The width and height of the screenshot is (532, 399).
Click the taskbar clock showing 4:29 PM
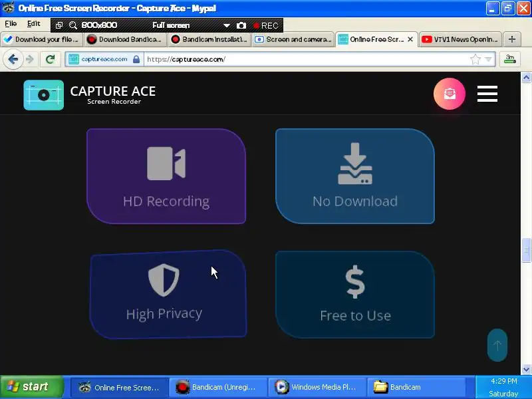point(504,381)
